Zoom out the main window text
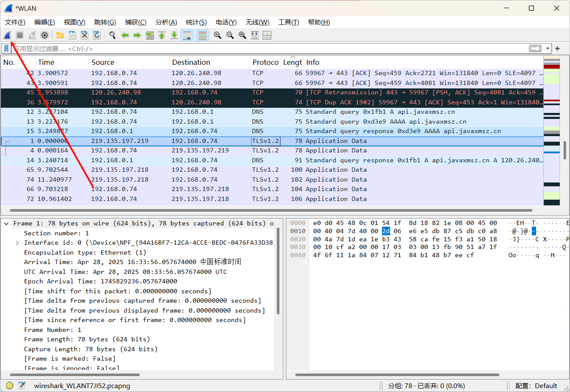570x392 pixels. pos(230,35)
